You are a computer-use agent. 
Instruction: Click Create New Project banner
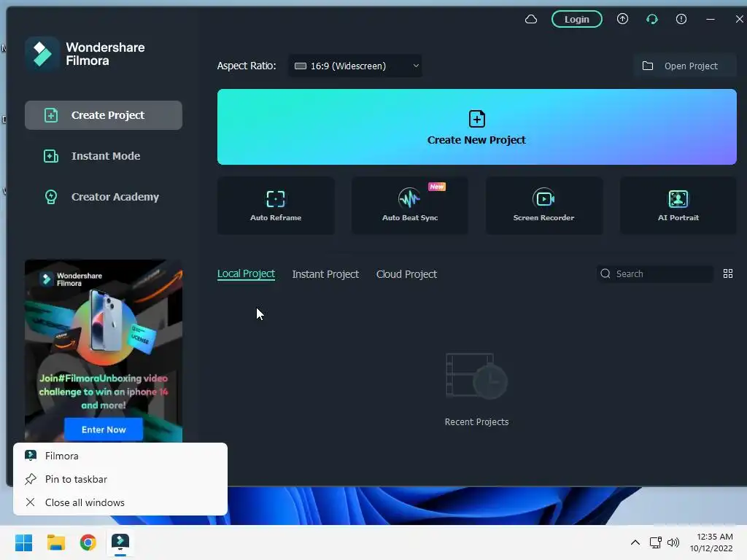click(x=477, y=127)
